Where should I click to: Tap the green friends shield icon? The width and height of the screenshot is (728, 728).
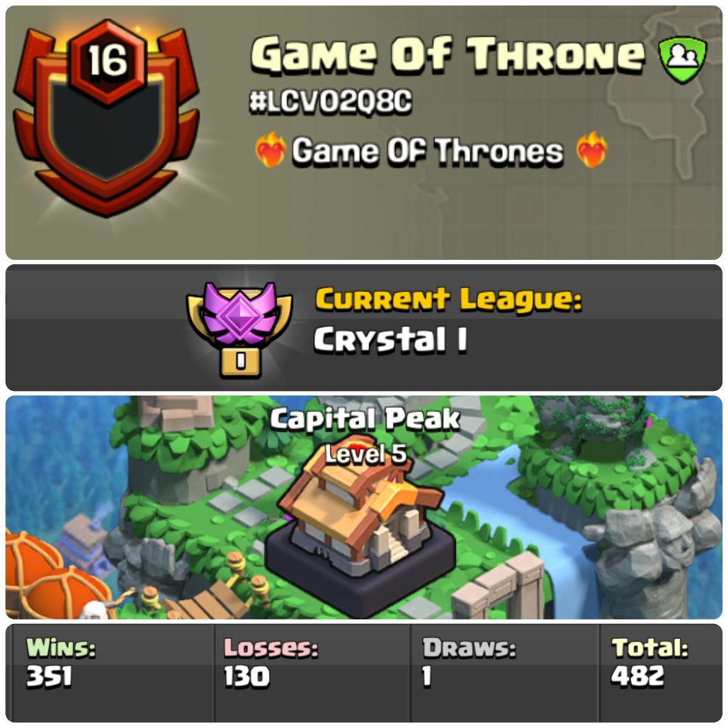click(683, 60)
